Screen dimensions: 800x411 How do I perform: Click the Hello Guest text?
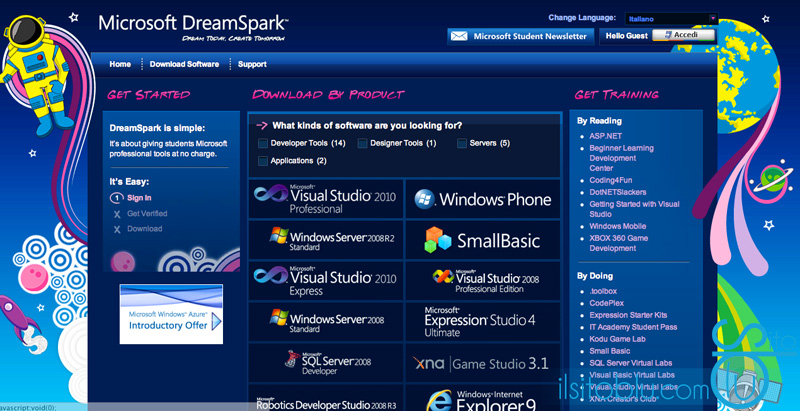[x=627, y=36]
